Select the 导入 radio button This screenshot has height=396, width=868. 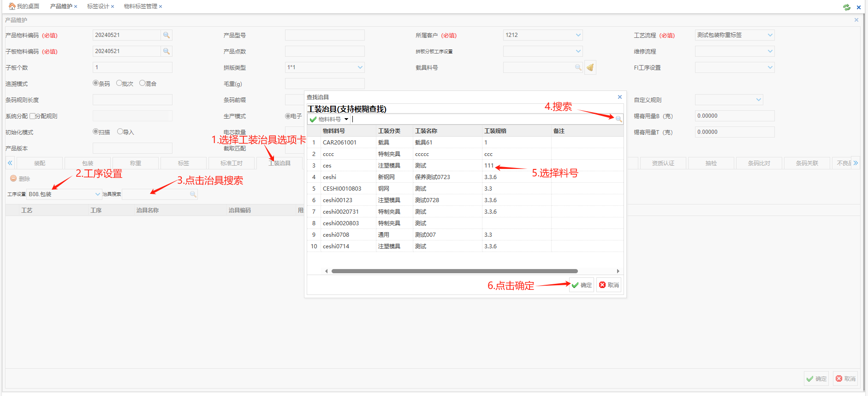(x=120, y=132)
